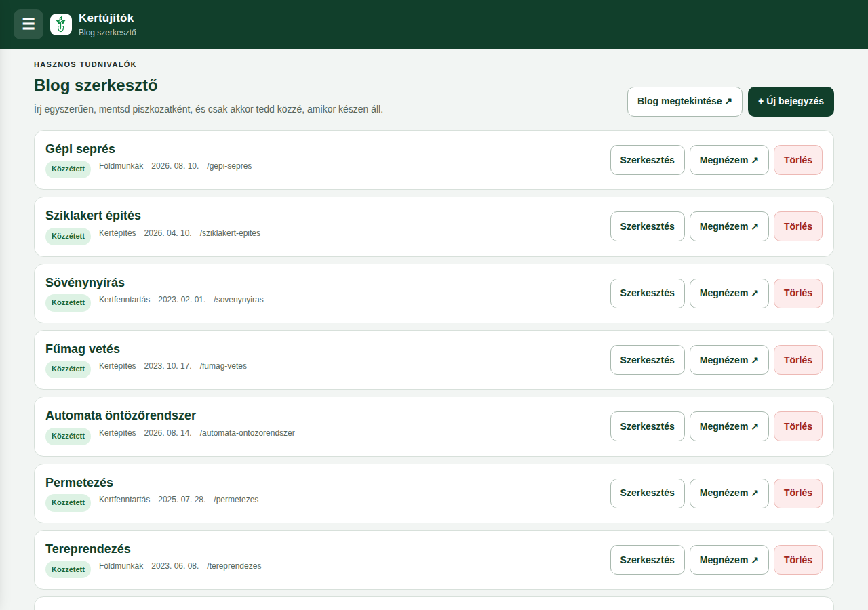
Task: Click the /sziklakert-epites slug
Action: click(x=230, y=233)
